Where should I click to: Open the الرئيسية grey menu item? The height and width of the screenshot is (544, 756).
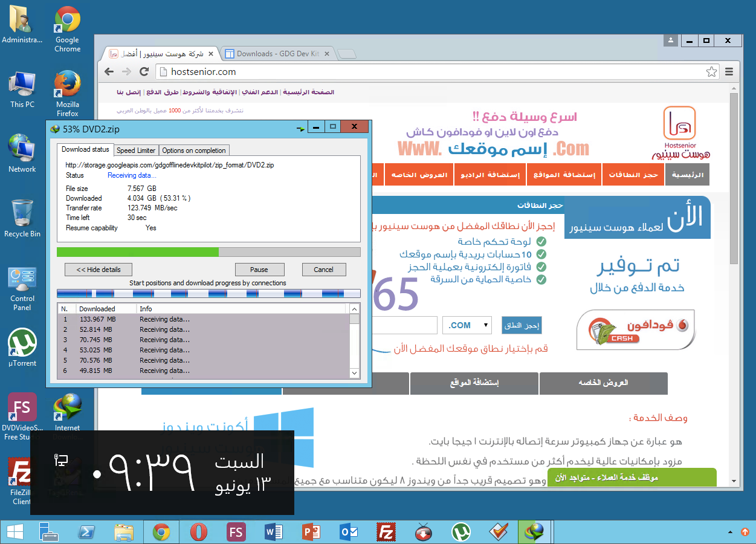(x=688, y=175)
